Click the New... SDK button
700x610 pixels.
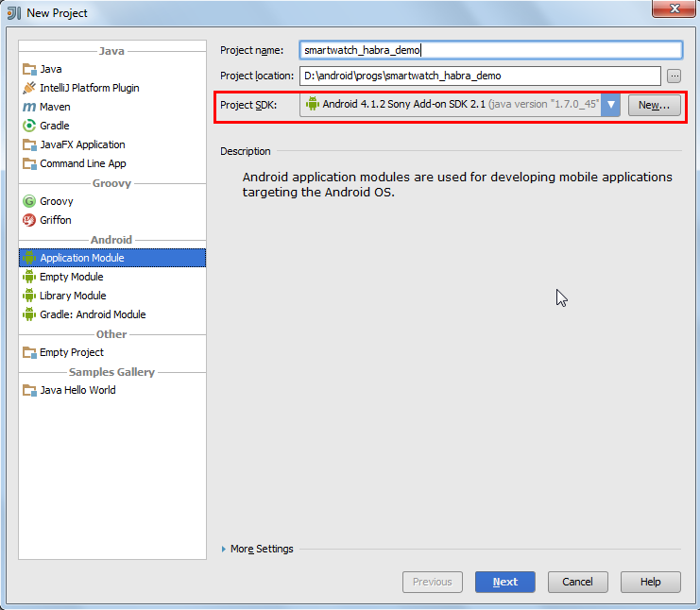655,106
